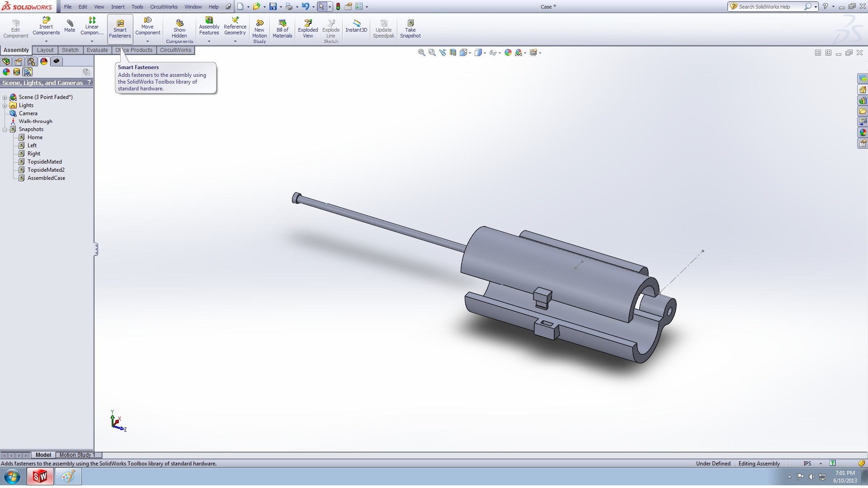Open the File menu
Image resolution: width=868 pixels, height=488 pixels.
(x=68, y=7)
